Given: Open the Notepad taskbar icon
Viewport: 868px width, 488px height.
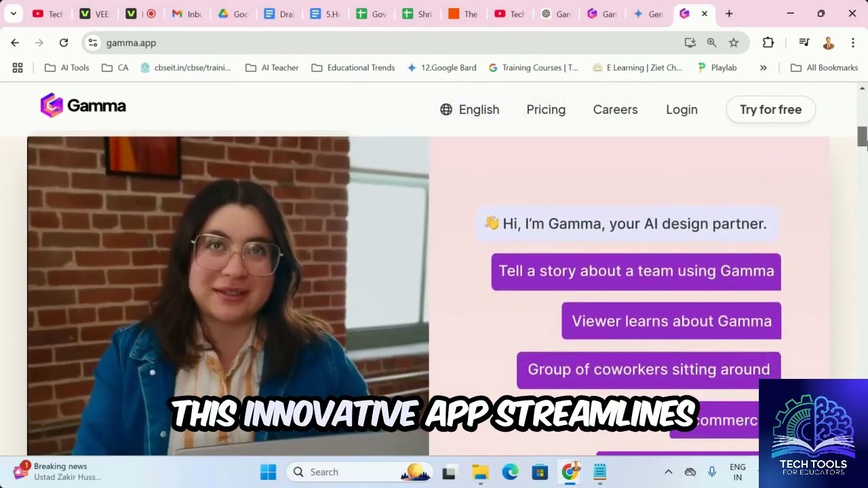Looking at the screenshot, I should tap(600, 472).
